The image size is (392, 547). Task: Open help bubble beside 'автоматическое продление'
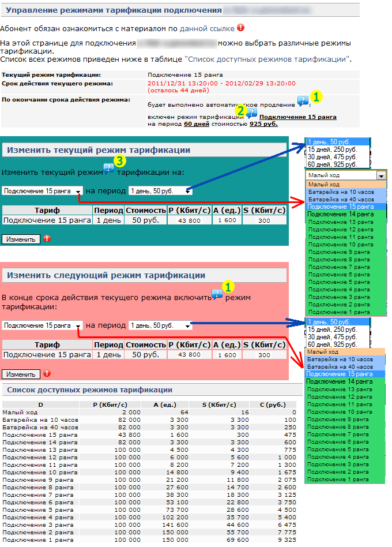coord(303,102)
